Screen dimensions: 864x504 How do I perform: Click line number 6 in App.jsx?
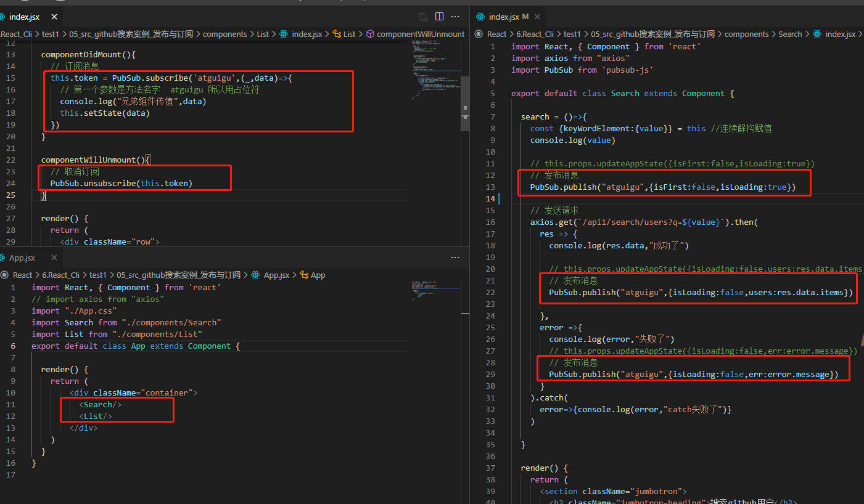[x=13, y=346]
